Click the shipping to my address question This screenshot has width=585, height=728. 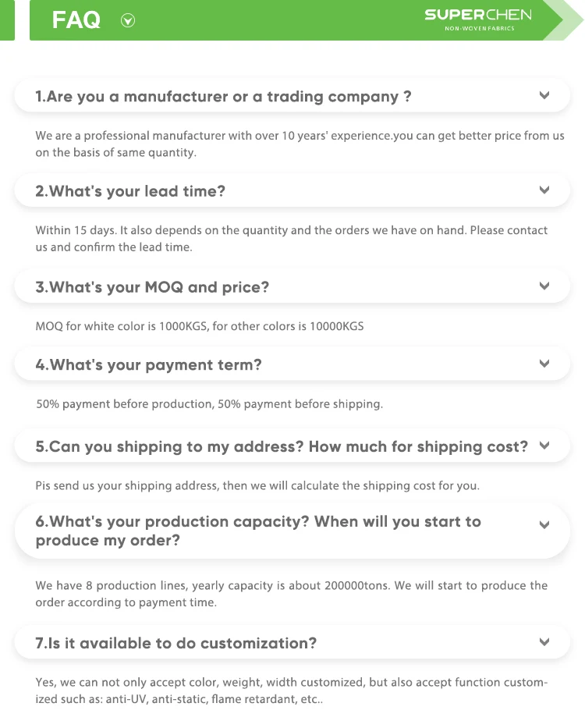pyautogui.click(x=282, y=447)
